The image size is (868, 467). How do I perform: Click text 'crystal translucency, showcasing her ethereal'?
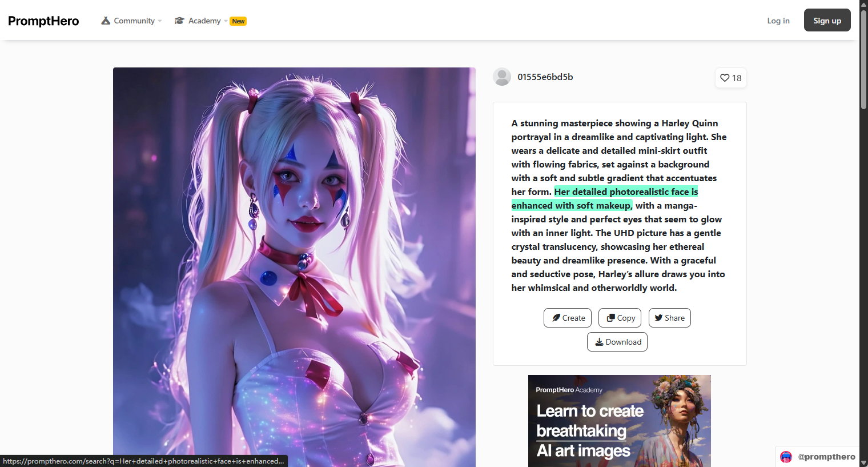(x=608, y=246)
